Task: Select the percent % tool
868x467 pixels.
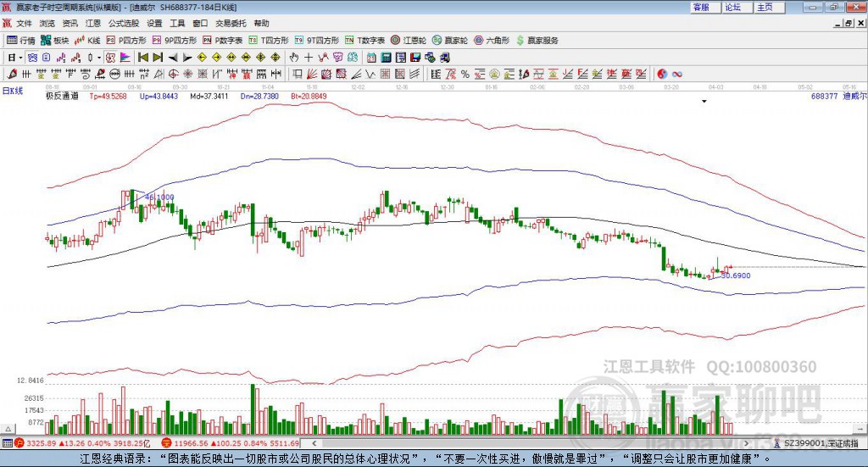Action: (x=465, y=74)
